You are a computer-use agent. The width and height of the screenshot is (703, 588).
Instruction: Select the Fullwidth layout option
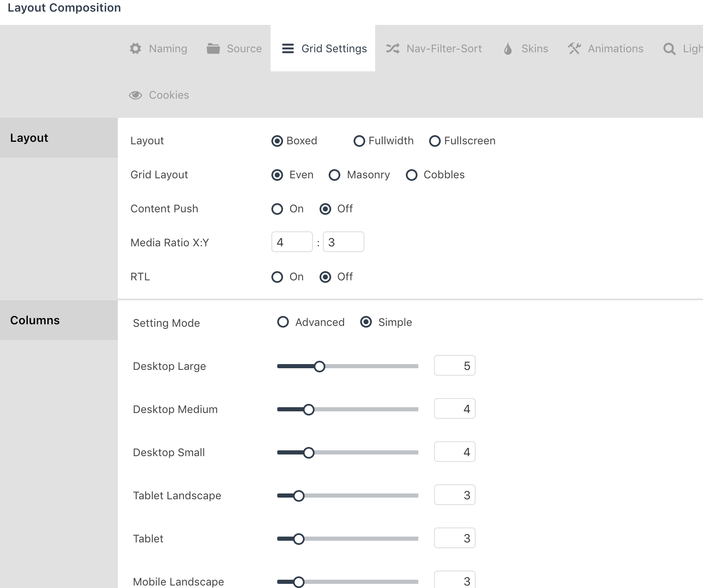[359, 141]
